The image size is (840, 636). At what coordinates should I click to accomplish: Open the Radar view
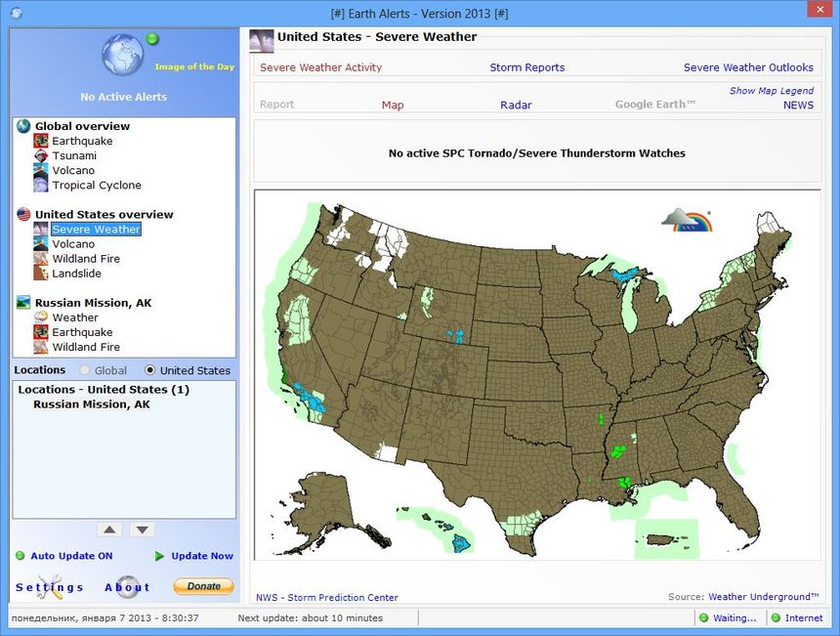516,105
